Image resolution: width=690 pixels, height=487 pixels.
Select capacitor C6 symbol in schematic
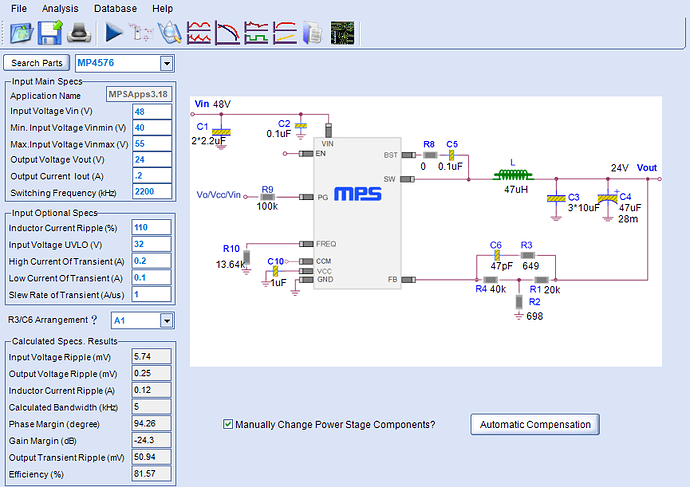click(496, 255)
